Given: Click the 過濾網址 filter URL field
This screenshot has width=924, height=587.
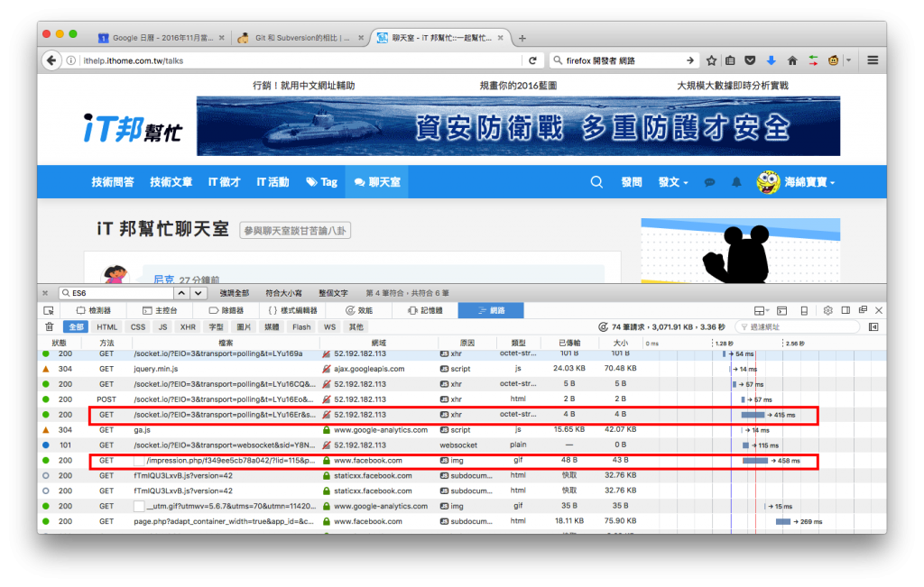Looking at the screenshot, I should click(798, 326).
